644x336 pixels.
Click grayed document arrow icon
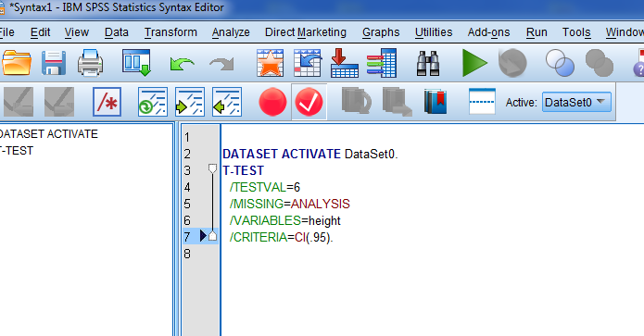click(x=397, y=102)
